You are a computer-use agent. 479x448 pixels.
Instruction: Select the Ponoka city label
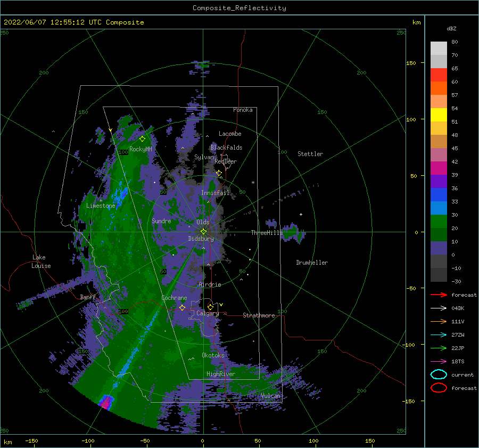point(243,110)
